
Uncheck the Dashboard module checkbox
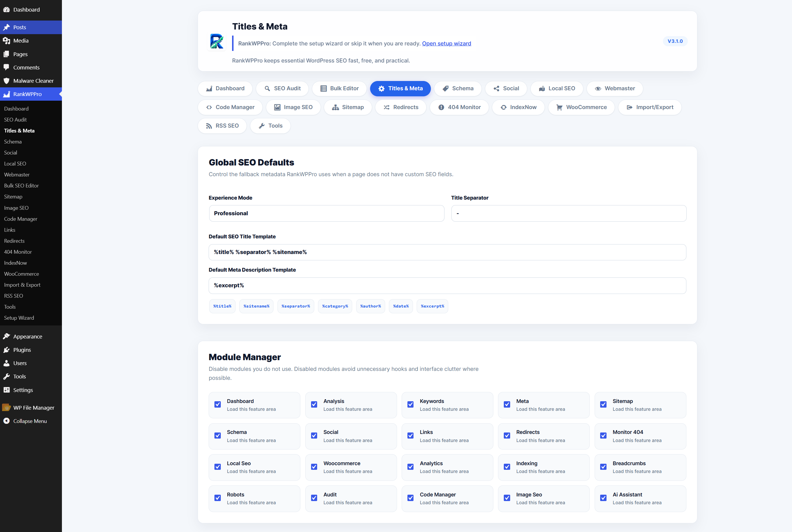coord(218,404)
